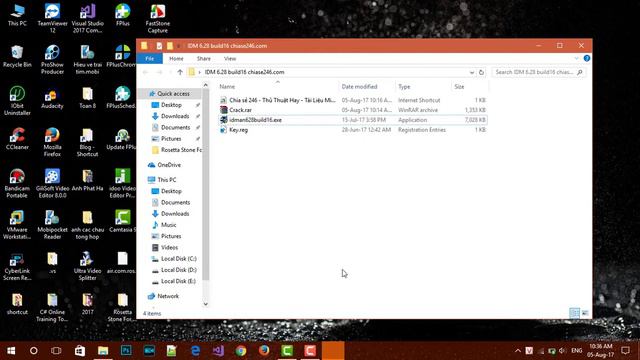Click the Back navigation arrow in Explorer
Image resolution: width=640 pixels, height=360 pixels.
tap(145, 72)
